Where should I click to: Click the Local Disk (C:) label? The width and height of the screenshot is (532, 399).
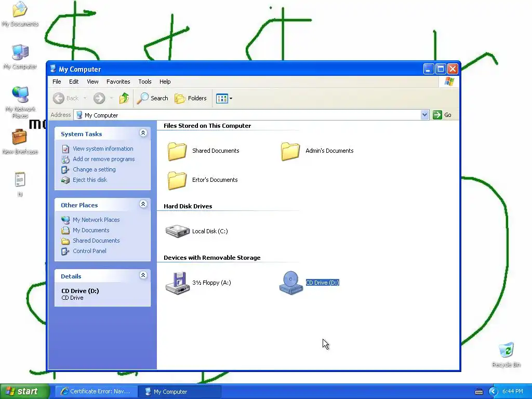pos(210,231)
